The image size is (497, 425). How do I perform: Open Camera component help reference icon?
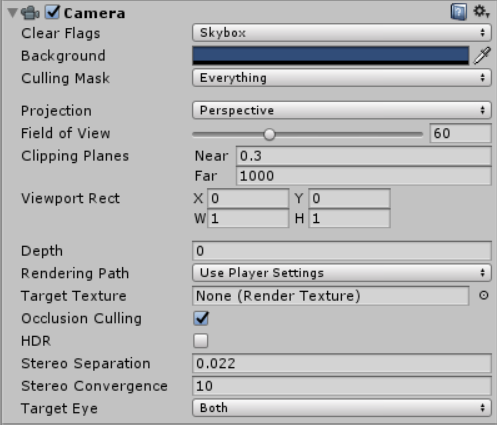pos(459,12)
